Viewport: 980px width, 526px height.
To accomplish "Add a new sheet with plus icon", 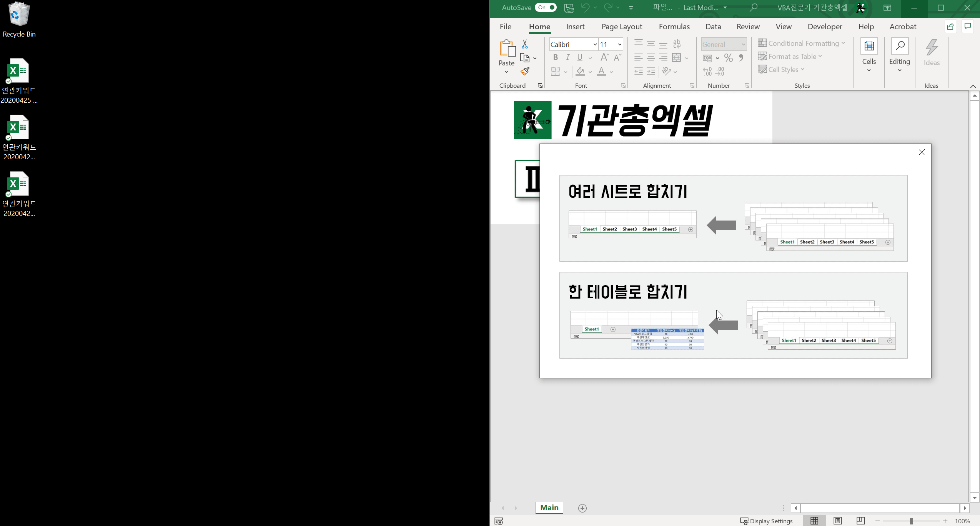I will [x=582, y=508].
